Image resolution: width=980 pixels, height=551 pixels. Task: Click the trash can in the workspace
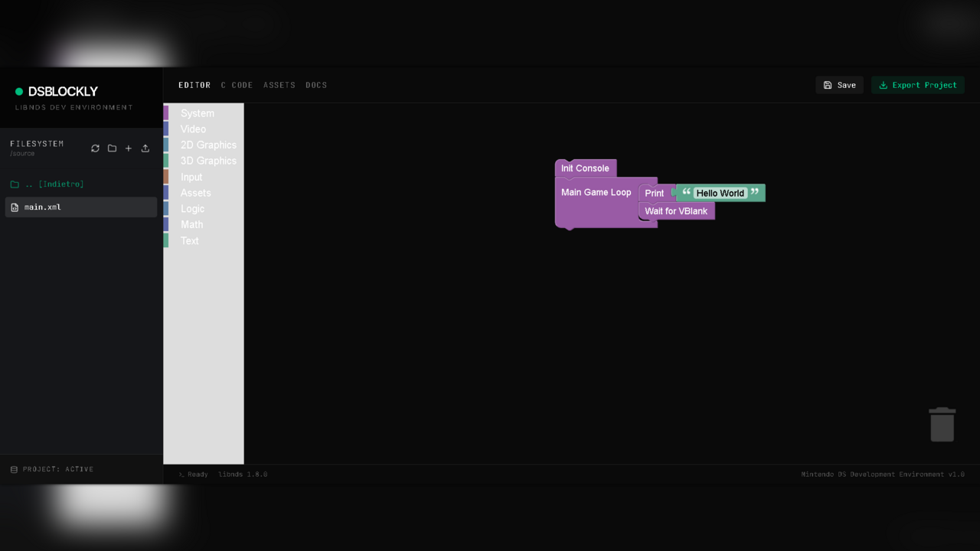[942, 425]
